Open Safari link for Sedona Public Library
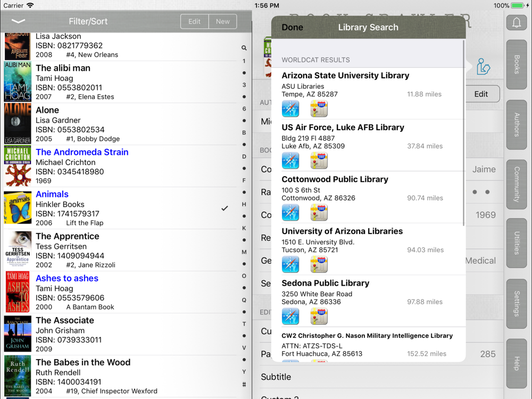Image resolution: width=532 pixels, height=399 pixels. [x=290, y=316]
